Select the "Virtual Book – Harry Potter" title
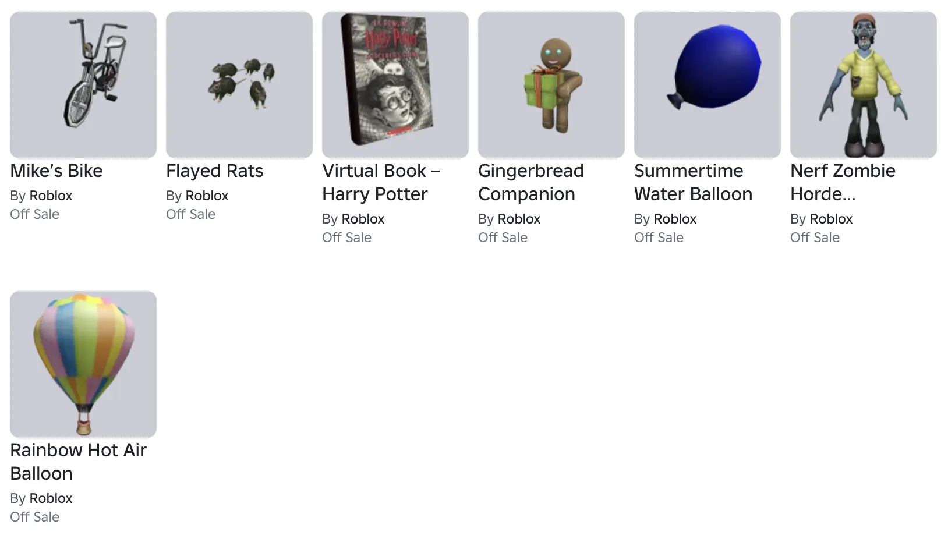The image size is (948, 560). [381, 182]
